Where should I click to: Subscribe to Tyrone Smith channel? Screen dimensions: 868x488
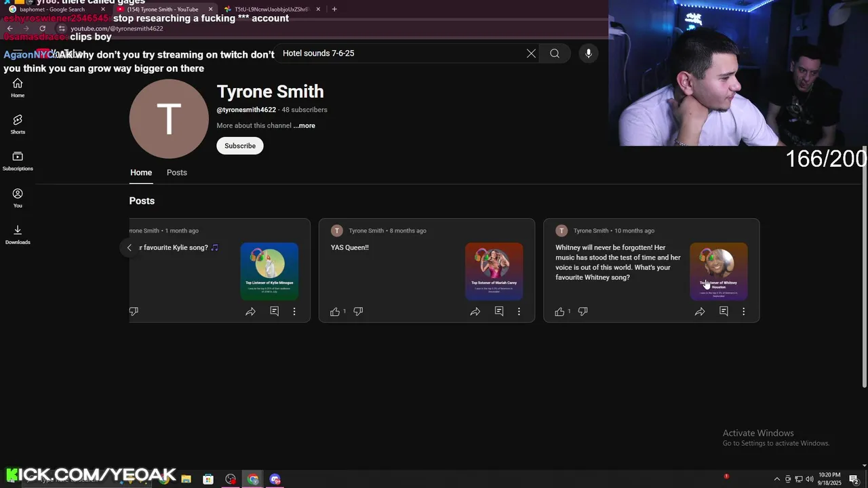tap(240, 146)
